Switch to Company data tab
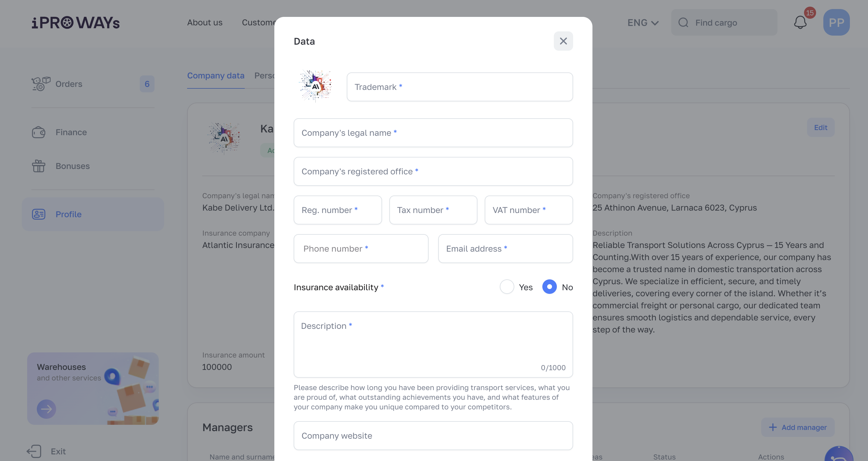Image resolution: width=868 pixels, height=461 pixels. point(216,75)
